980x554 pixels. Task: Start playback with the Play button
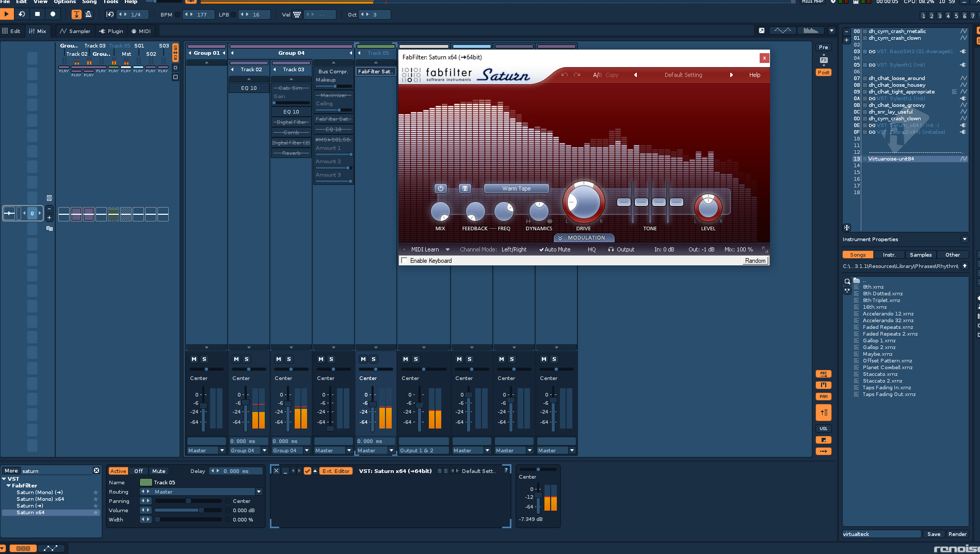coord(7,14)
